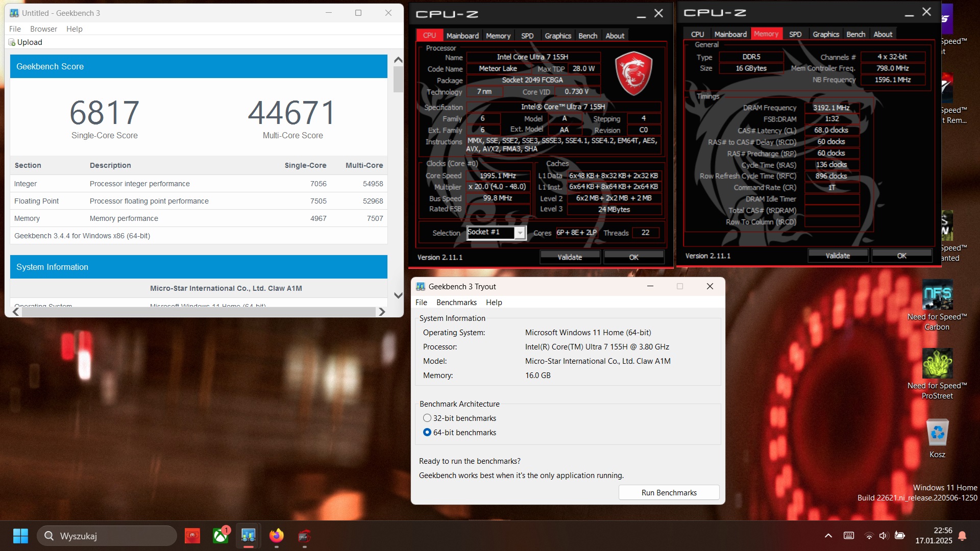Screen dimensions: 980x551
Task: Click Validate in the right CPU-Z window
Action: point(838,256)
